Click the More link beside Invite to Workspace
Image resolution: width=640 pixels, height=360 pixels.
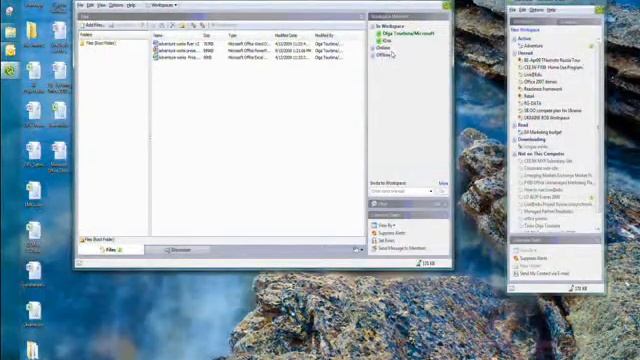point(443,183)
